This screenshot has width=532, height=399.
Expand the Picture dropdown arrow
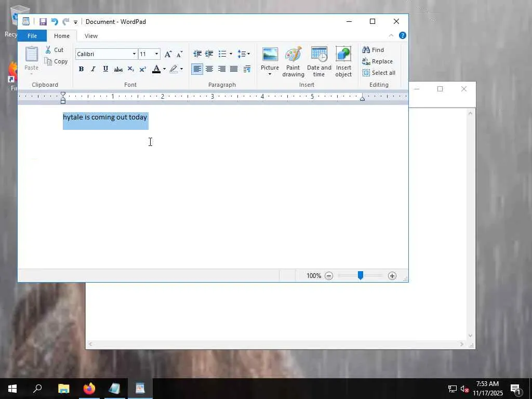point(270,75)
